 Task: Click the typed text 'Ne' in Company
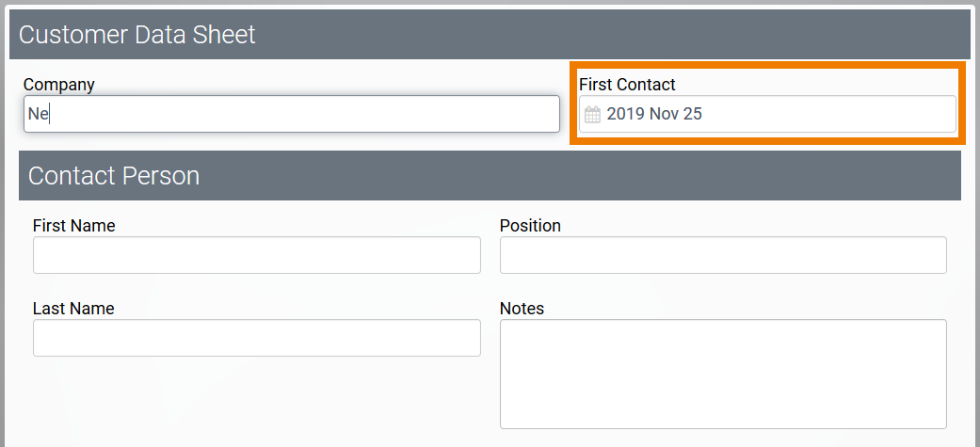(x=38, y=115)
